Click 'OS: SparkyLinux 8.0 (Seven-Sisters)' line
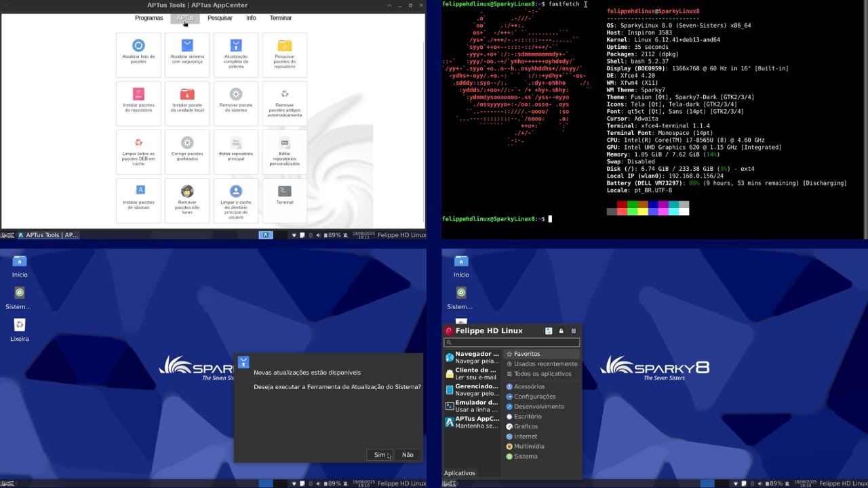Viewport: 868px width, 488px height. pyautogui.click(x=679, y=26)
